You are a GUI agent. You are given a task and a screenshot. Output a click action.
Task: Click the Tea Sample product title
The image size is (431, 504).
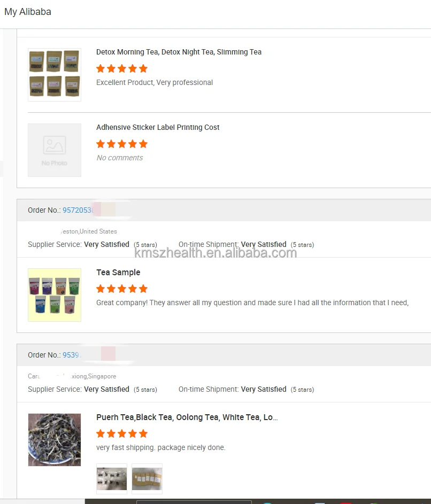pos(118,272)
